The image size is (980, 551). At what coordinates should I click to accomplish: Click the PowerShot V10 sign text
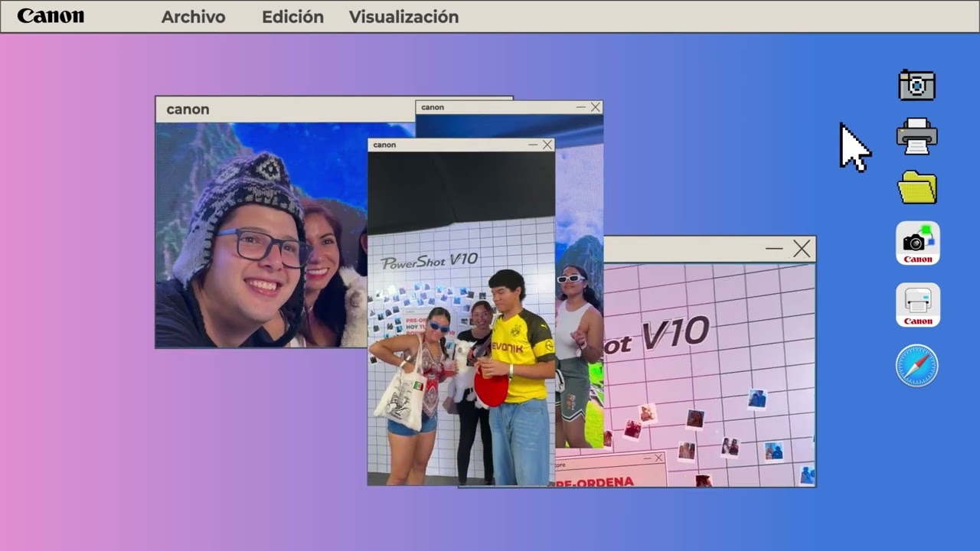(430, 262)
